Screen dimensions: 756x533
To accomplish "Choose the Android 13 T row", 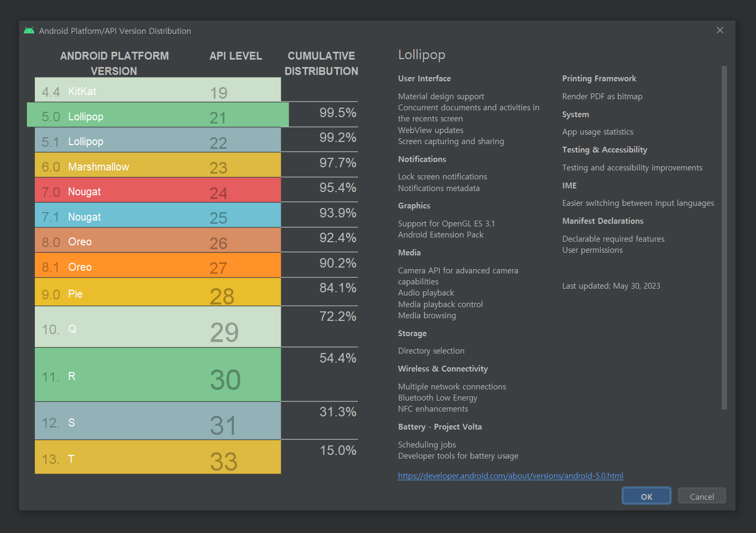I will point(158,457).
